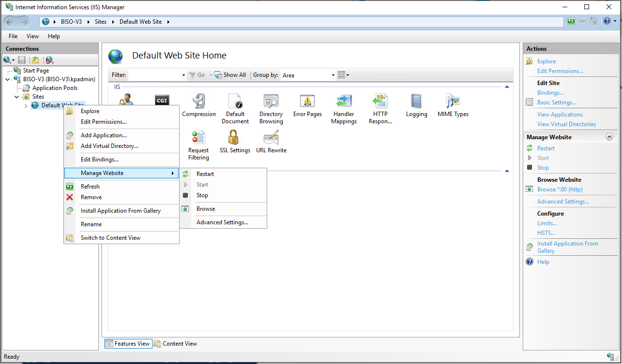Image resolution: width=622 pixels, height=364 pixels.
Task: Expand the Default Web Site tree node
Action: pyautogui.click(x=26, y=105)
